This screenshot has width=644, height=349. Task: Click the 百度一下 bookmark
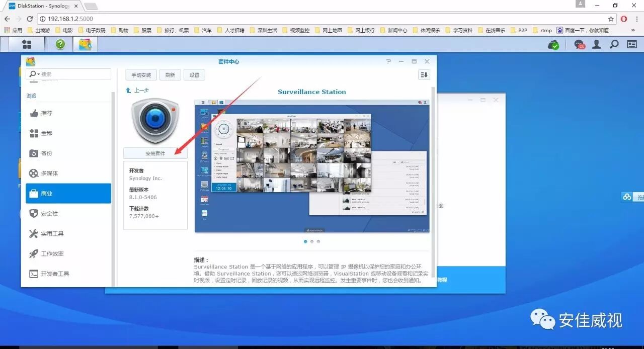pyautogui.click(x=582, y=30)
